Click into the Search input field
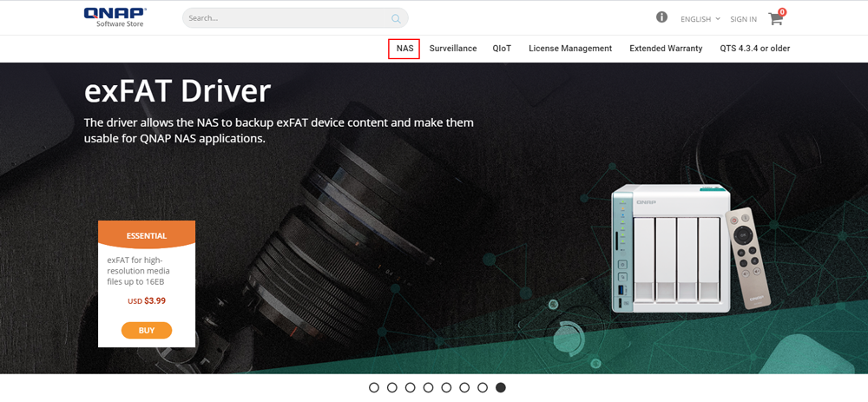The width and height of the screenshot is (868, 402). click(286, 18)
